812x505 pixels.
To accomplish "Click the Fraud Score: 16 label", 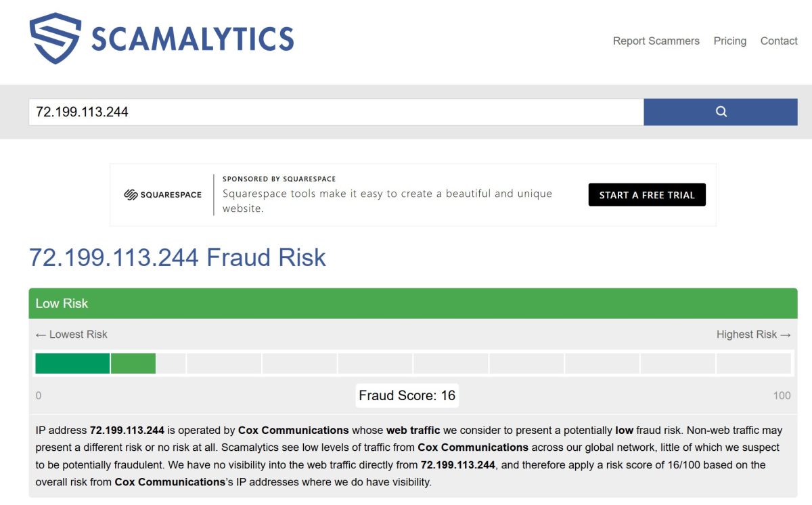I will tap(407, 395).
